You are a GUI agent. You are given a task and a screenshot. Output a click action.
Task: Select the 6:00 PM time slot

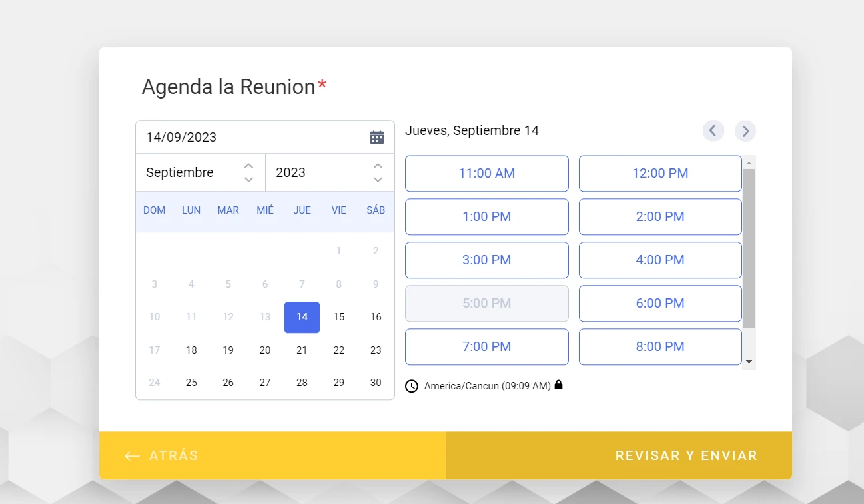coord(659,303)
